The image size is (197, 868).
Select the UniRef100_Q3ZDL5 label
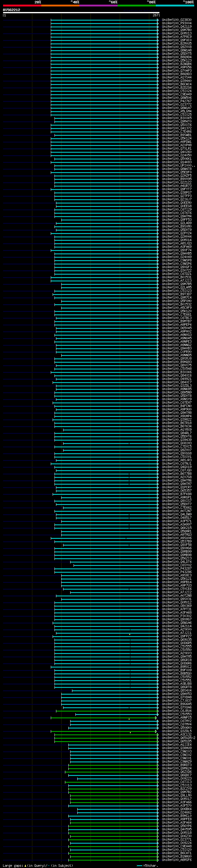pos(176,731)
